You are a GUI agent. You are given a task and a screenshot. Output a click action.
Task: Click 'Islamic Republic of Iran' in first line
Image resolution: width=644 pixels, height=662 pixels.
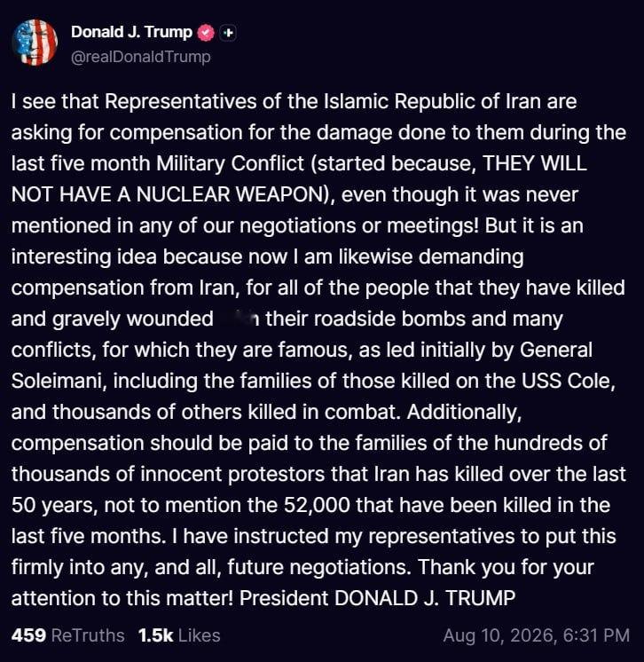[x=432, y=101]
